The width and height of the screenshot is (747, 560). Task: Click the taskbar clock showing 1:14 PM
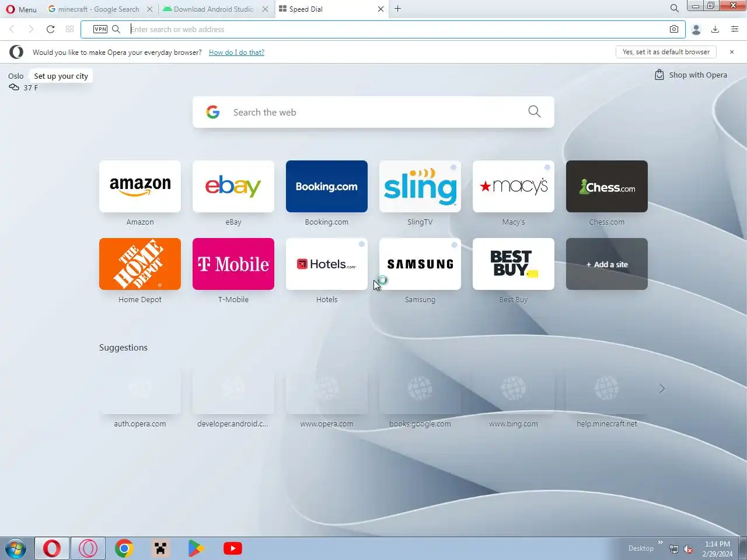(x=717, y=548)
